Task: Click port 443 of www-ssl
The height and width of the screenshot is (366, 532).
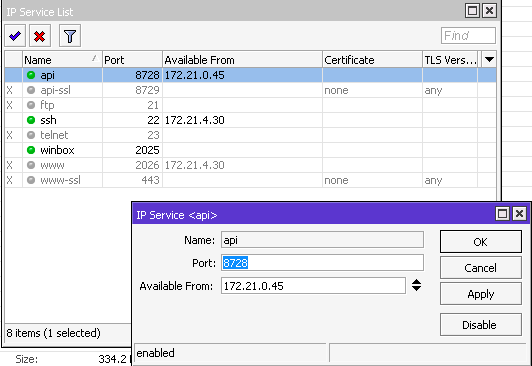Action: [150, 180]
